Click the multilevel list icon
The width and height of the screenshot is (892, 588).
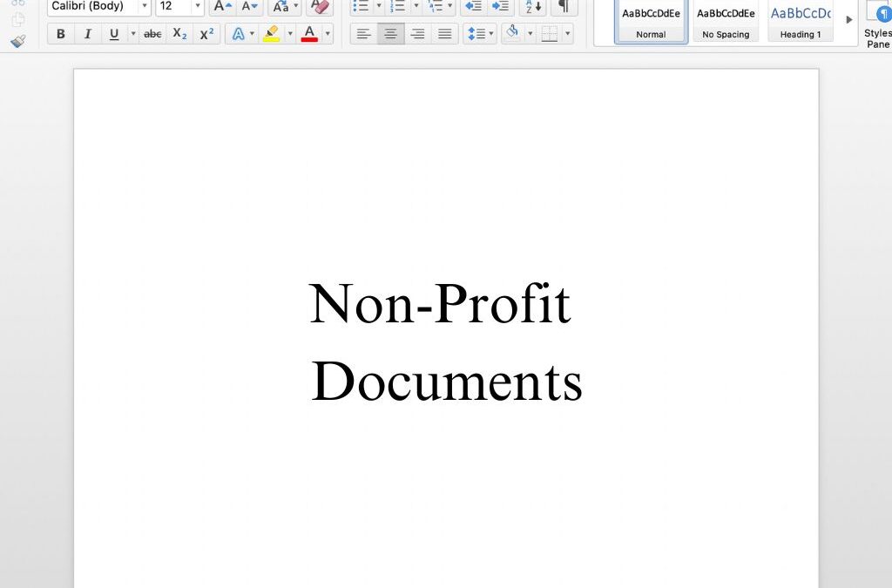[x=436, y=6]
